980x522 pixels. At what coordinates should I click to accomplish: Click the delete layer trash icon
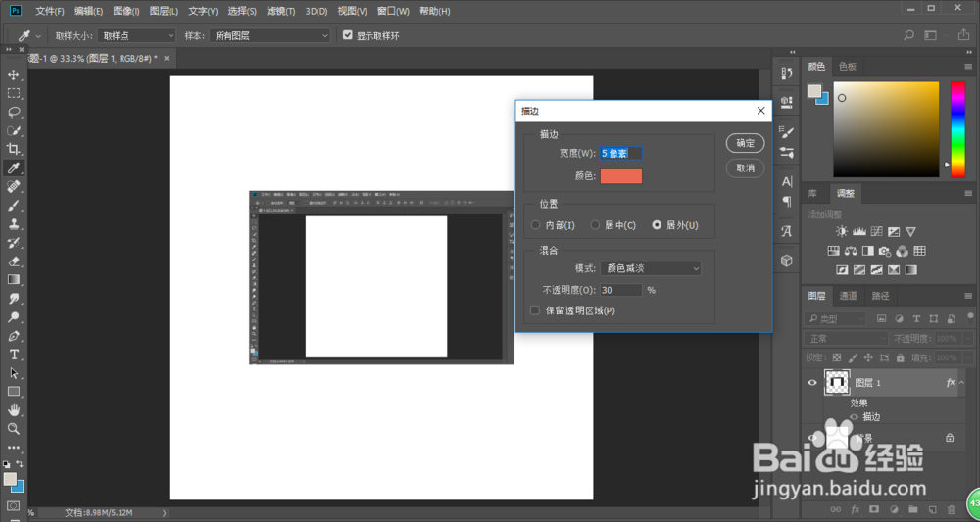point(952,510)
